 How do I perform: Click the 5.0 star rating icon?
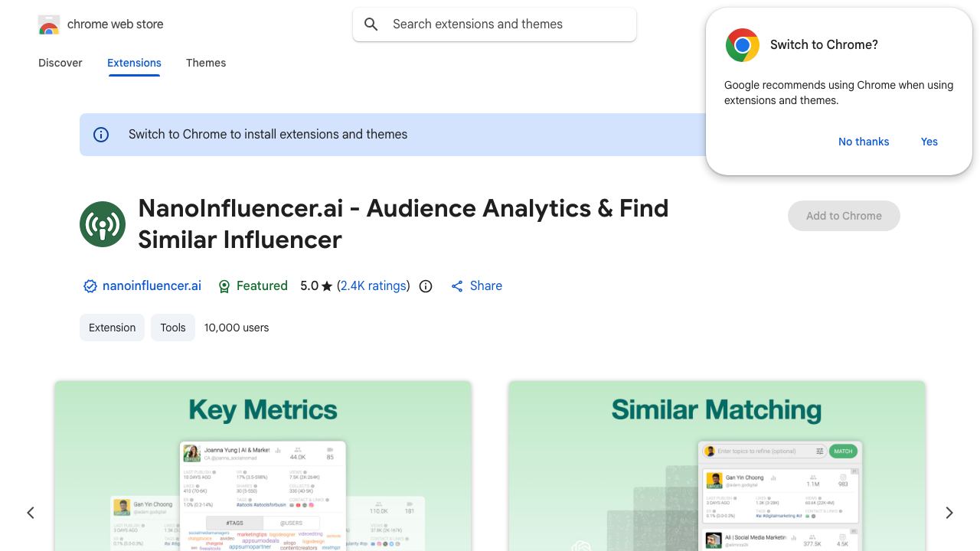click(327, 286)
